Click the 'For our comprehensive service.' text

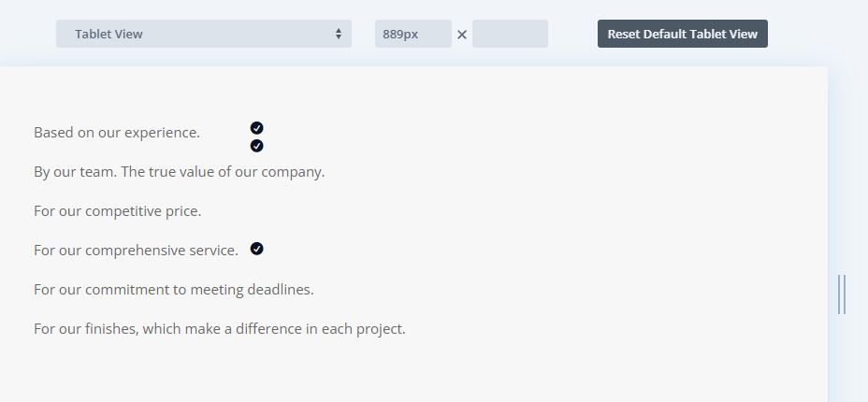pyautogui.click(x=136, y=251)
